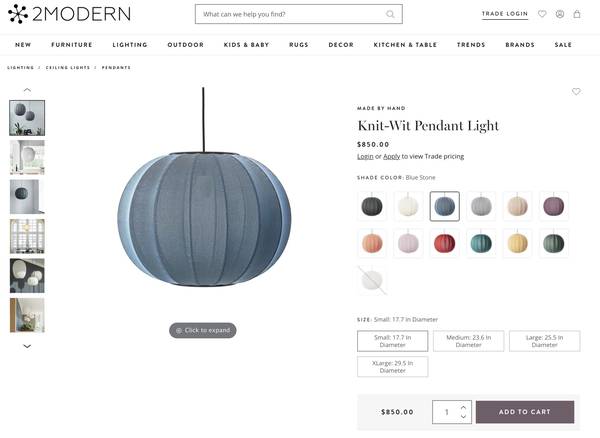This screenshot has height=438, width=600.
Task: Show previous thumbnails with up chevron
Action: [x=27, y=90]
